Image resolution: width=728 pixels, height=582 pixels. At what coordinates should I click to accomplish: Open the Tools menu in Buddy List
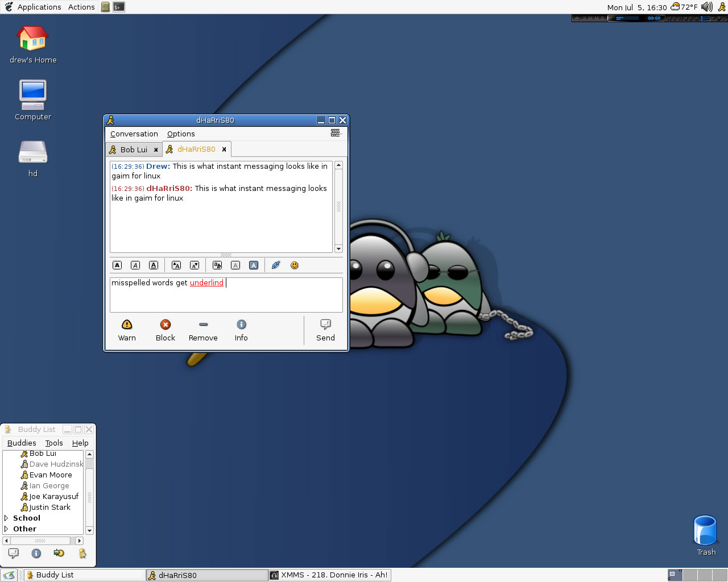pyautogui.click(x=54, y=443)
